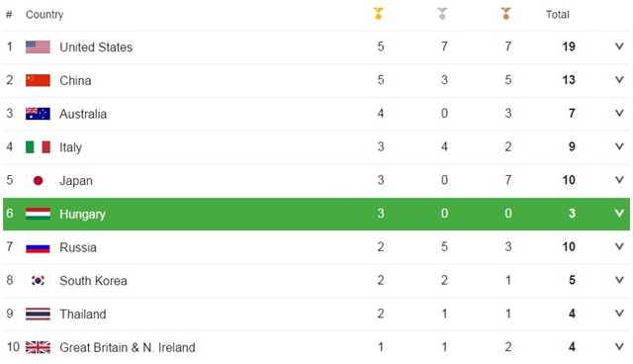633x364 pixels.
Task: Open the Italy country name link
Action: pos(70,147)
